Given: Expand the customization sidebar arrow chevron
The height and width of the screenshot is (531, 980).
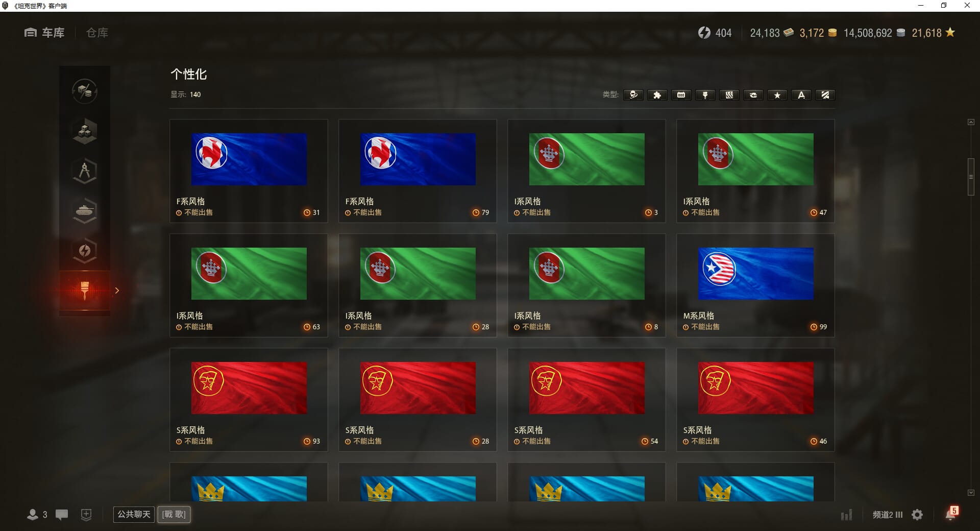Looking at the screenshot, I should tap(117, 291).
